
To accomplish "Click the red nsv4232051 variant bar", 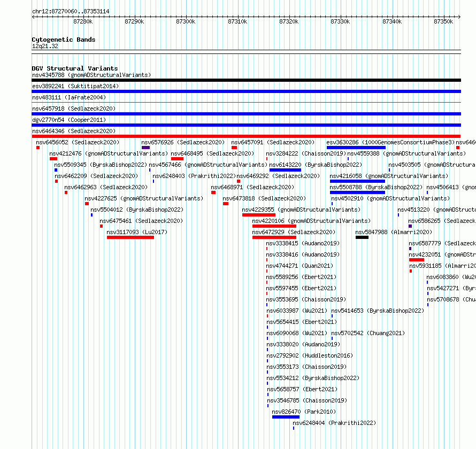I will [417, 260].
